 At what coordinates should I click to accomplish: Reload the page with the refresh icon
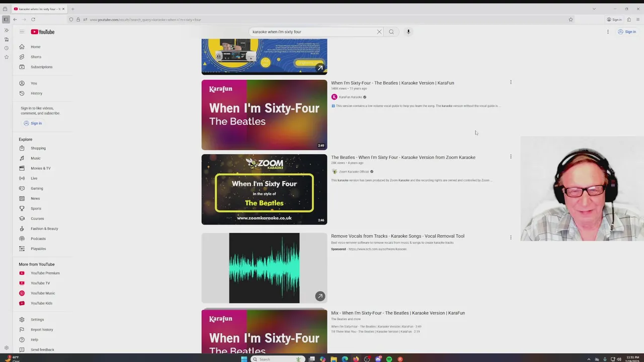33,20
